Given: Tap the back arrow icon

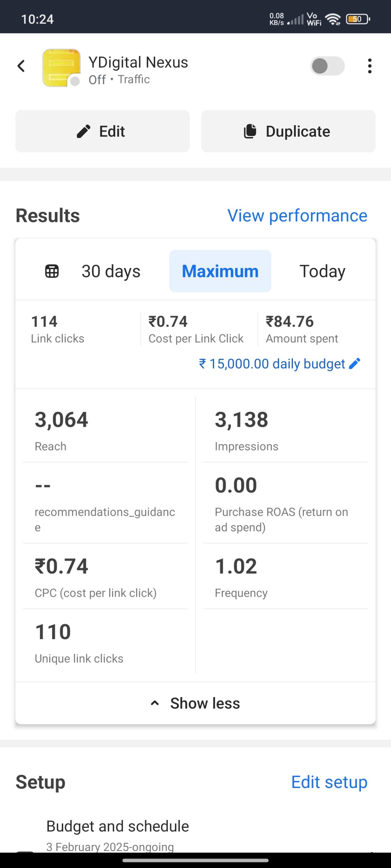Looking at the screenshot, I should click(21, 66).
